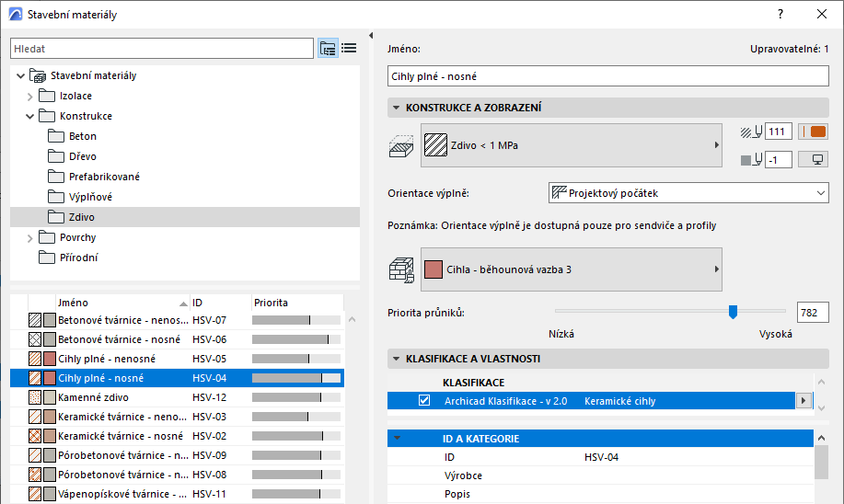Expand the Izolace folder
844x504 pixels.
(x=30, y=97)
